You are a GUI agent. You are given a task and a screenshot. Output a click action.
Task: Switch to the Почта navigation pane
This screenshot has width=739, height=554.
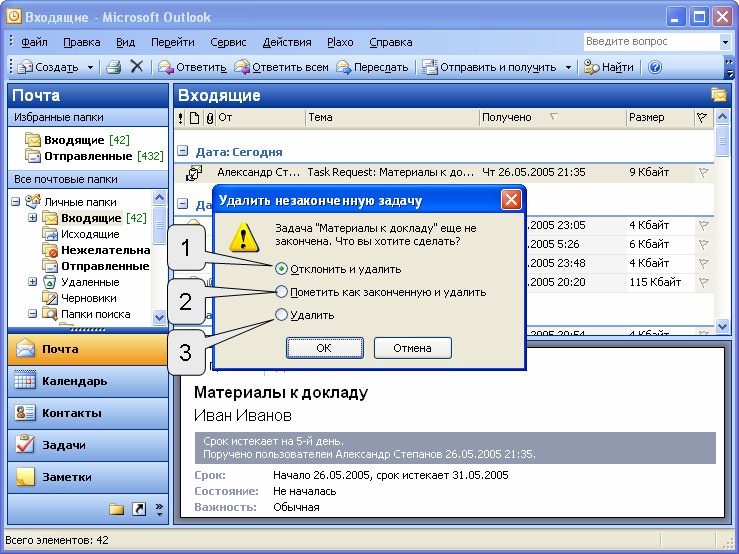pos(88,349)
